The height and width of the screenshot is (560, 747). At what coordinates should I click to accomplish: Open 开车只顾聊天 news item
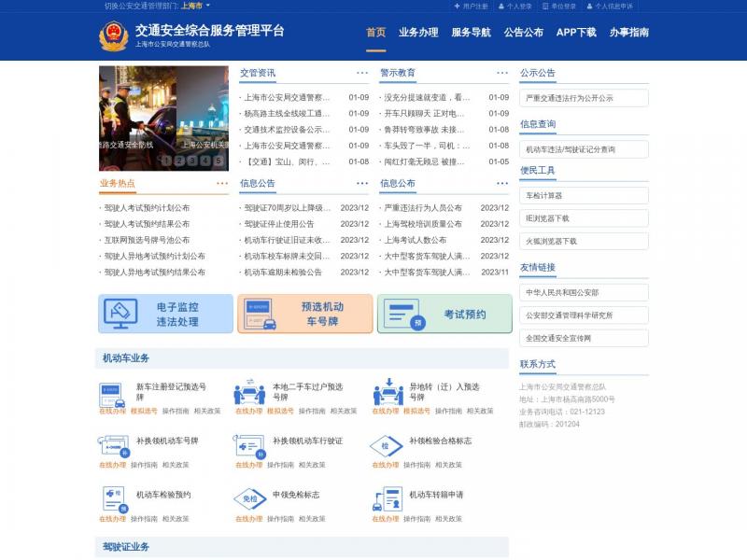point(424,114)
